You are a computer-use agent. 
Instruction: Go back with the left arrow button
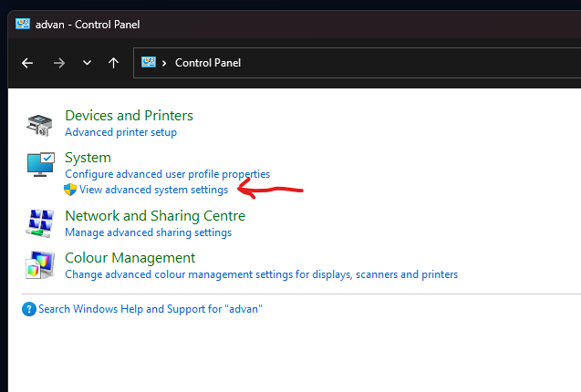27,63
